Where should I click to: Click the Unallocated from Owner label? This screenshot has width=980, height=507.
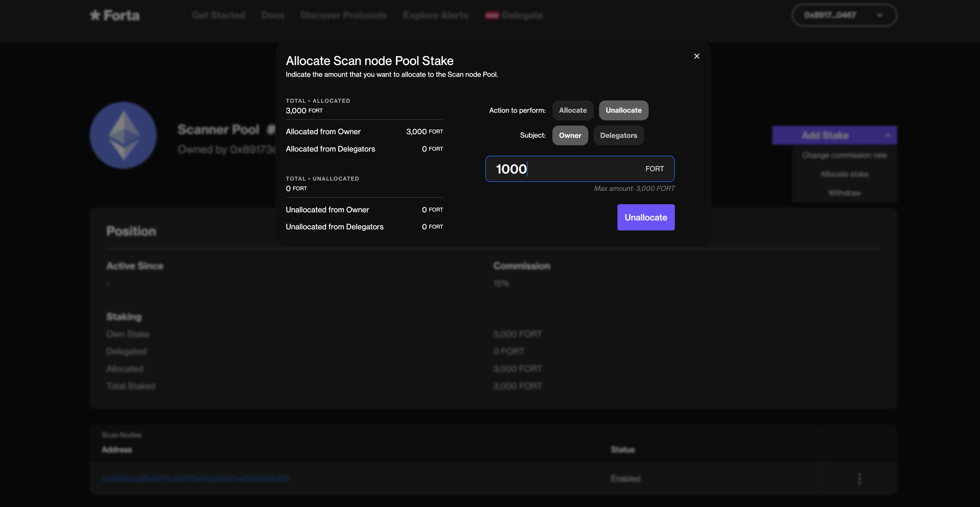327,209
